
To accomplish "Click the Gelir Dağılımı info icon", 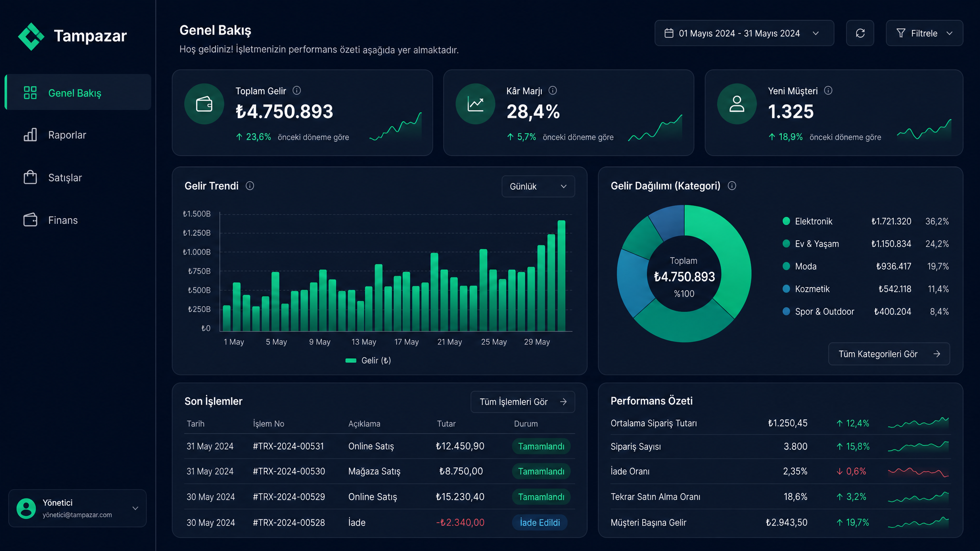I will click(732, 186).
